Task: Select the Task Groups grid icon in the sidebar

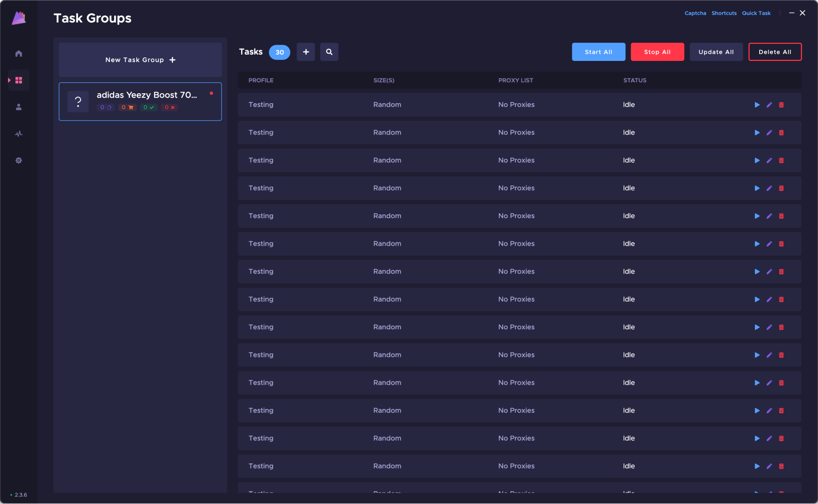Action: pos(18,80)
